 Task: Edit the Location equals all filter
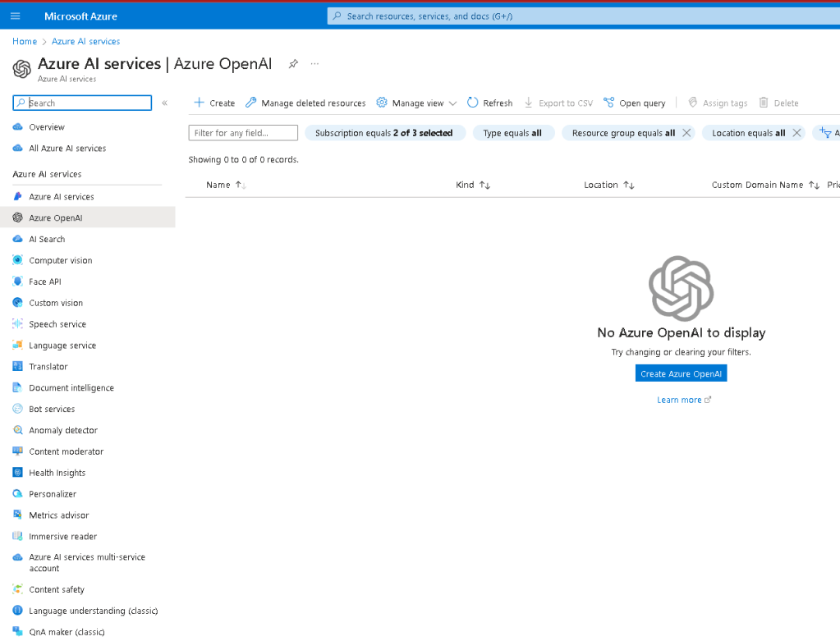coord(748,133)
